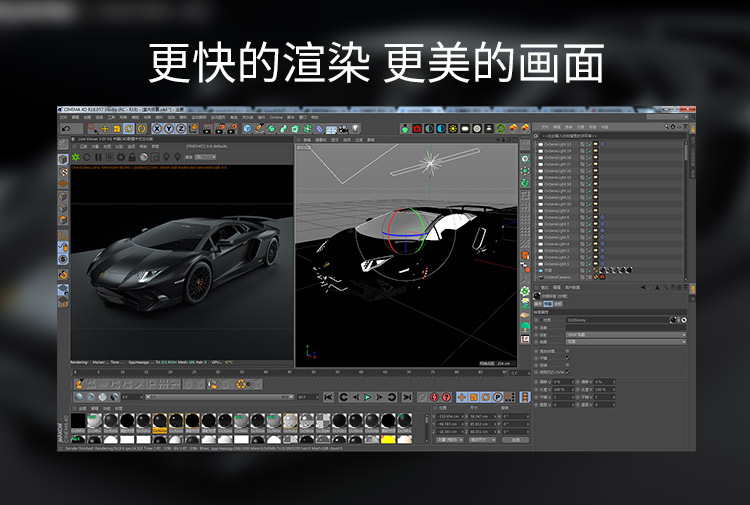Click the Undo arrow in top toolbar
Viewport: 750px width, 505px height.
point(66,129)
